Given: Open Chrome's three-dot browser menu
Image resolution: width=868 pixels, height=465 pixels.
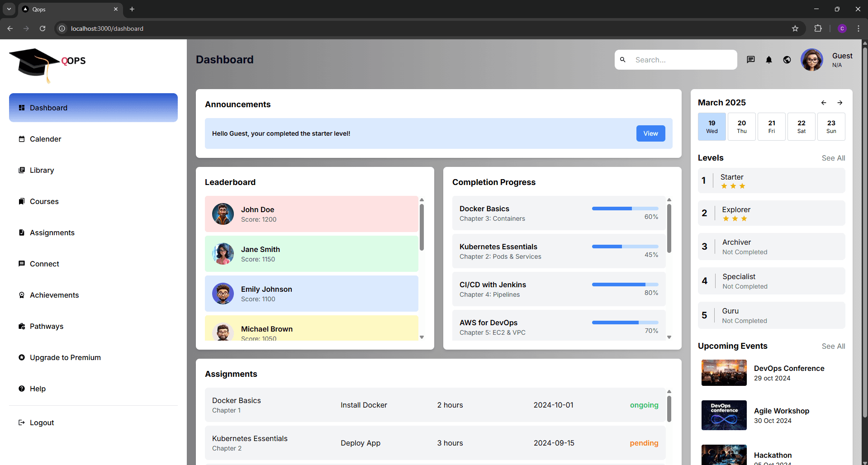Looking at the screenshot, I should point(859,28).
